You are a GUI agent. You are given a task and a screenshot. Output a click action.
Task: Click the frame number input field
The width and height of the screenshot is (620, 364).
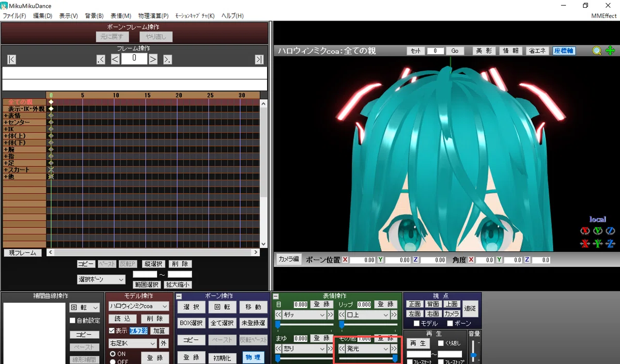tap(134, 59)
